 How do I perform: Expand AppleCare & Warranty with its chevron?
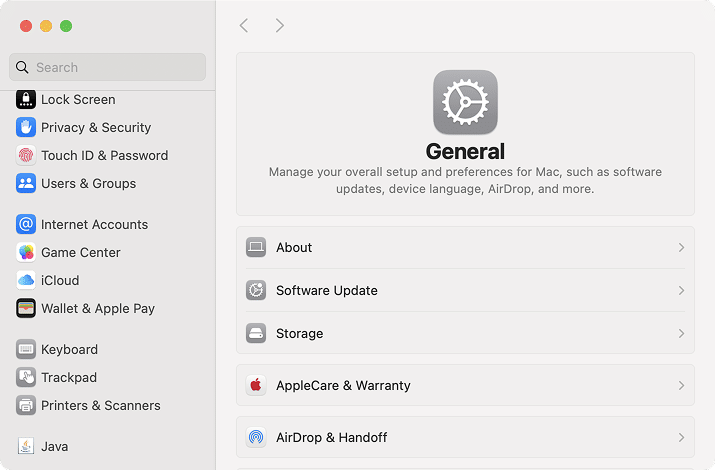681,385
